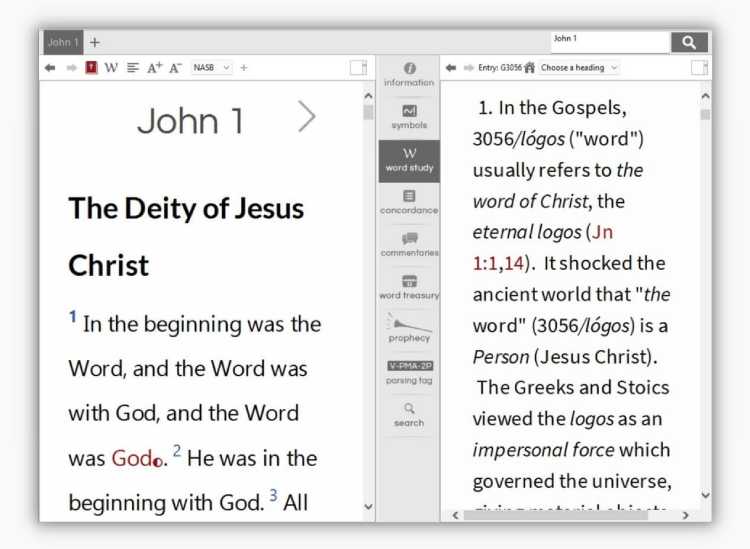The height and width of the screenshot is (549, 750).
Task: Open the NASB translation dropdown
Action: click(211, 68)
